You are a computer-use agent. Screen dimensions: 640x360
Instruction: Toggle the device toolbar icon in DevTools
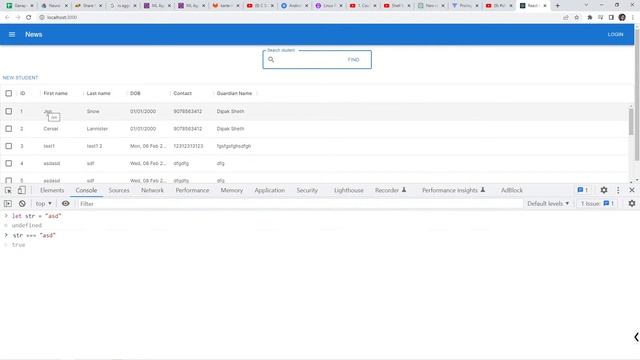click(22, 190)
